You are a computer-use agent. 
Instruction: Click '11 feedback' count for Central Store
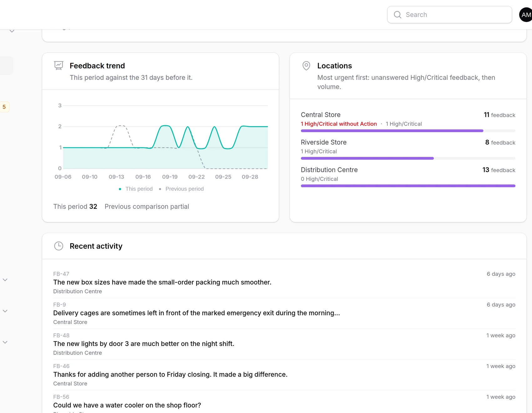click(x=499, y=115)
